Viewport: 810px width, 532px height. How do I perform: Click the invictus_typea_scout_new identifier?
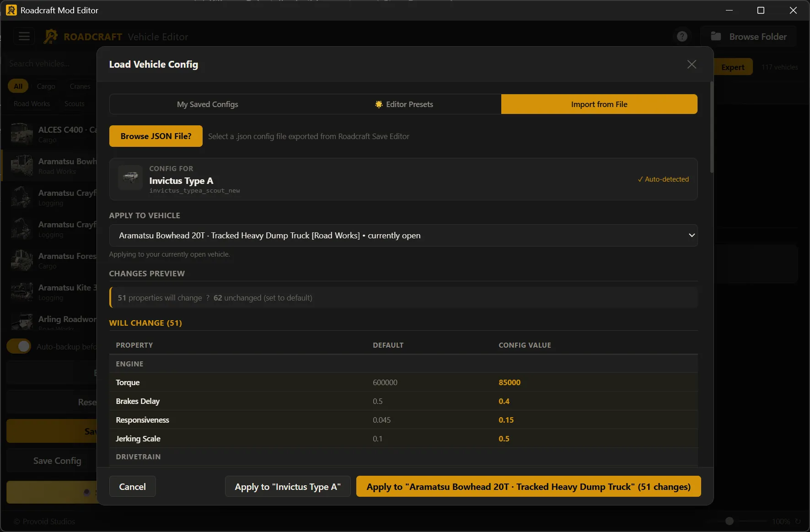[194, 191]
